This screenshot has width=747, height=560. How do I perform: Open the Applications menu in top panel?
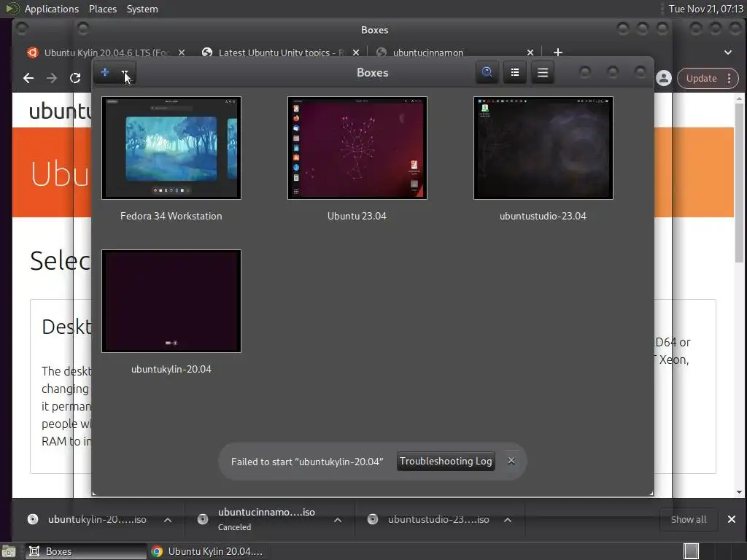(x=52, y=9)
